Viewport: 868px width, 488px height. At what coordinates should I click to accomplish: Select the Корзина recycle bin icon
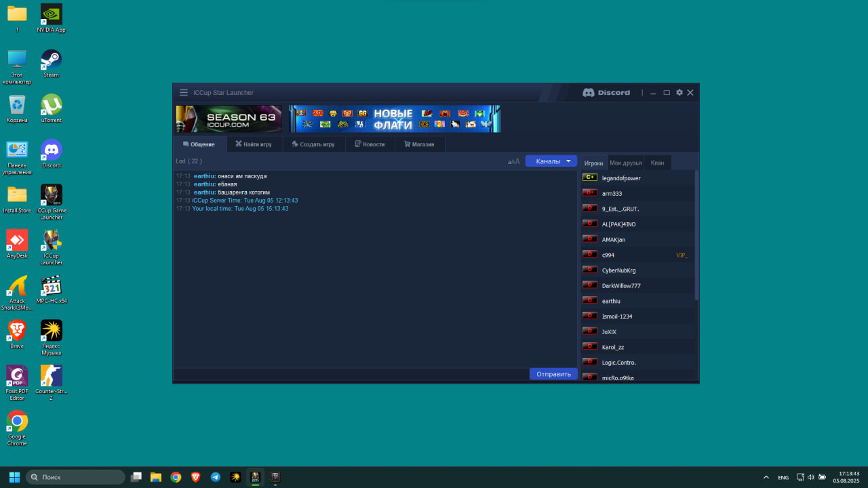point(17,108)
